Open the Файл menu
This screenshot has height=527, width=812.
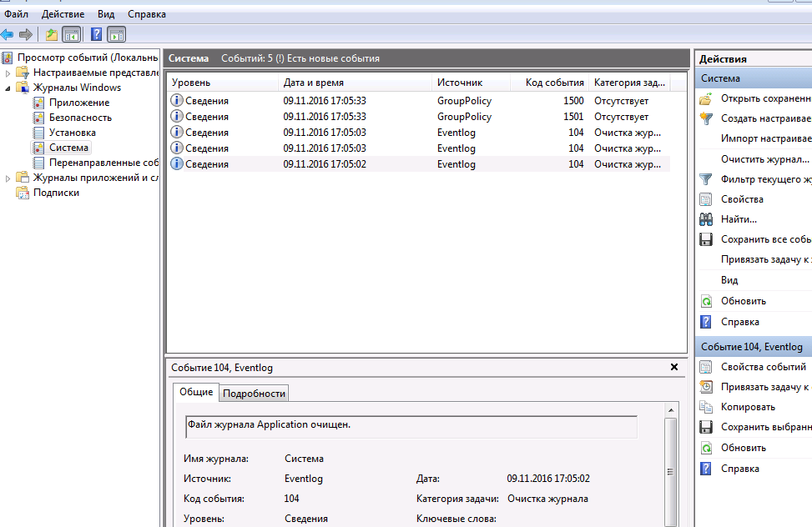[16, 14]
